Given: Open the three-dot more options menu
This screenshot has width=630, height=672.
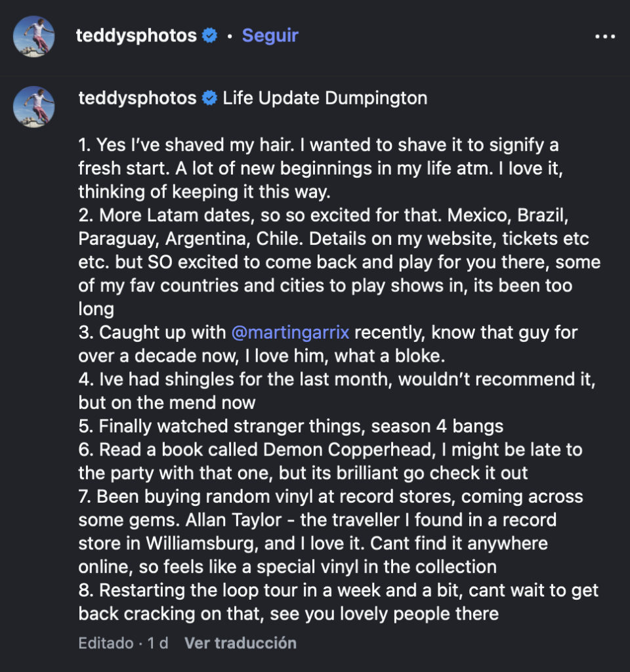Looking at the screenshot, I should pyautogui.click(x=604, y=36).
